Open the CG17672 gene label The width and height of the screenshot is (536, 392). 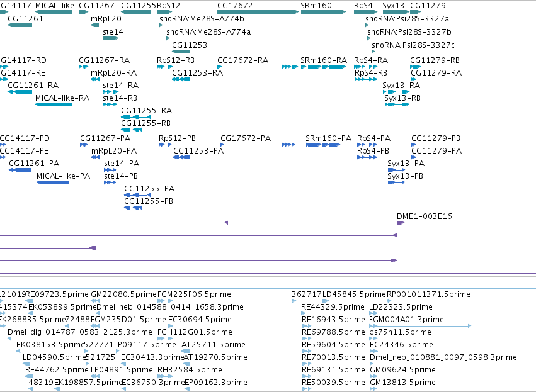pyautogui.click(x=235, y=6)
